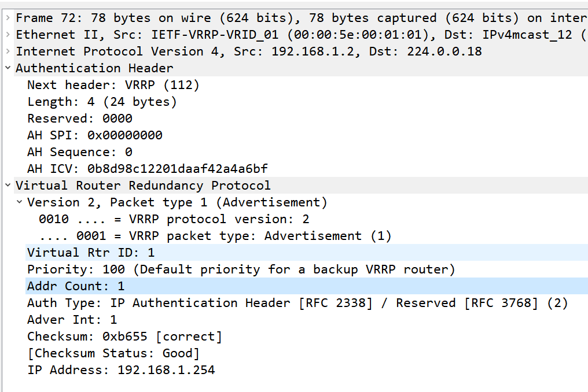Screen dimensions: 588x392
Task: Expand the Ethernet II section
Action: pyautogui.click(x=8, y=35)
